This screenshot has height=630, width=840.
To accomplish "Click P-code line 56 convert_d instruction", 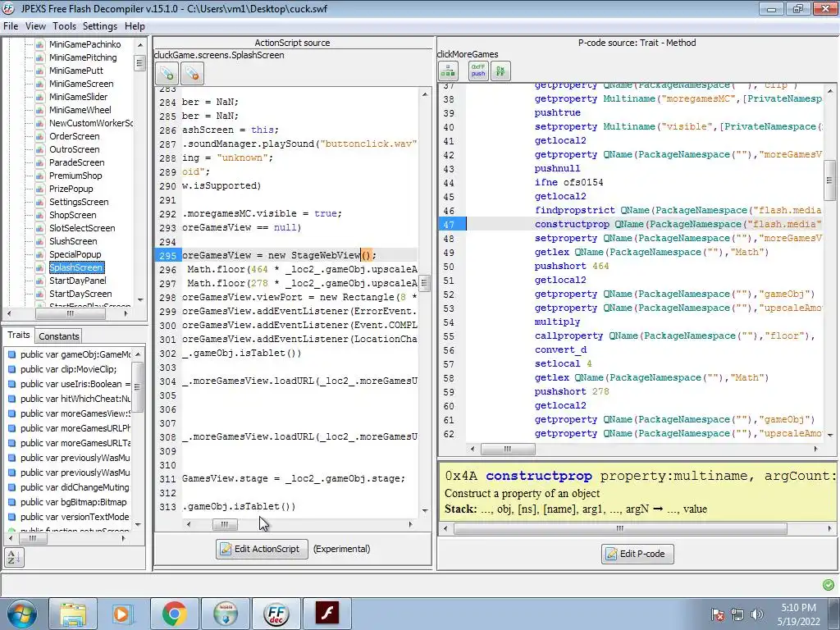I will point(560,349).
